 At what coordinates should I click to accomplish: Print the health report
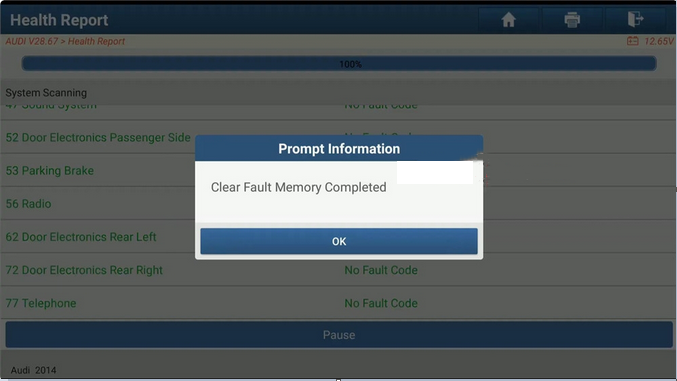tap(572, 19)
